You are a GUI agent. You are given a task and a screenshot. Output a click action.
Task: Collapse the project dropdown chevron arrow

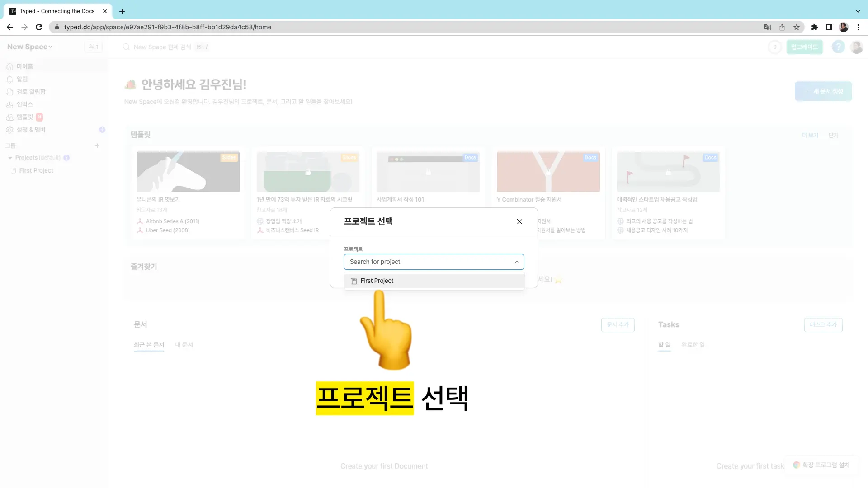point(516,262)
